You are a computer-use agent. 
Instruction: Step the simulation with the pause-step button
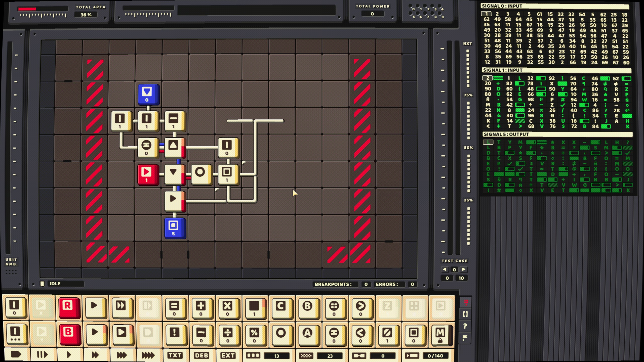42,355
